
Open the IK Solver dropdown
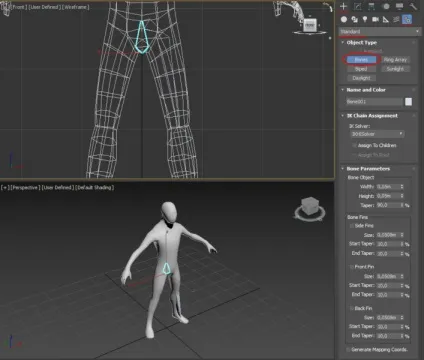click(x=377, y=134)
